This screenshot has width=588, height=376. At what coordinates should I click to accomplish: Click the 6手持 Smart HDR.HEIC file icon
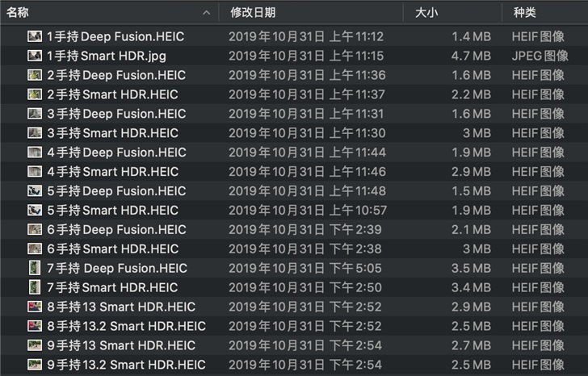click(35, 249)
